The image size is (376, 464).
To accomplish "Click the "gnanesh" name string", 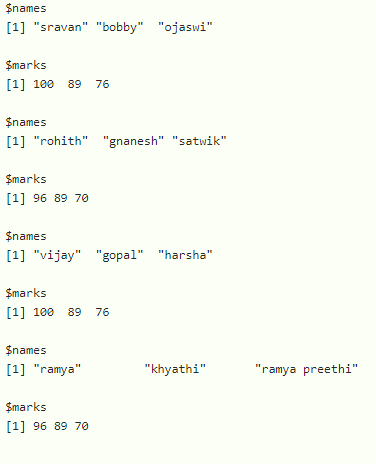I will point(133,141).
